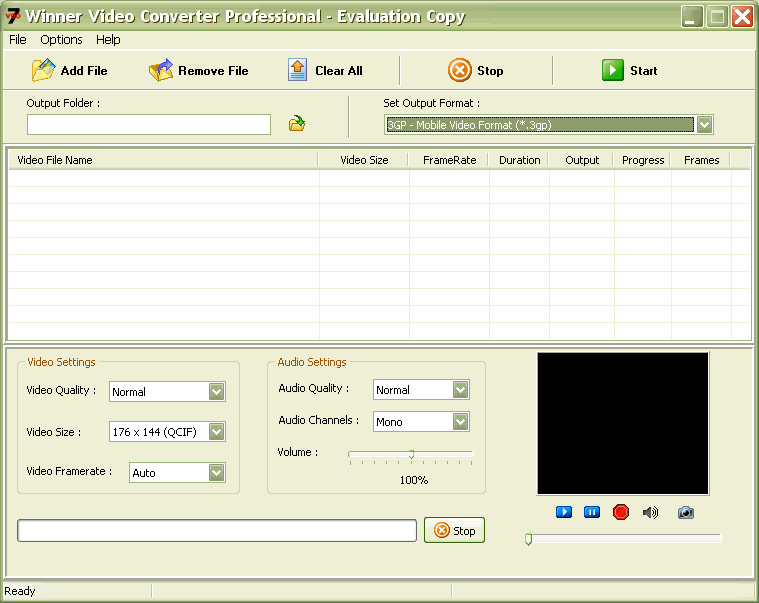759x603 pixels.
Task: Click the Duration column header
Action: [519, 160]
